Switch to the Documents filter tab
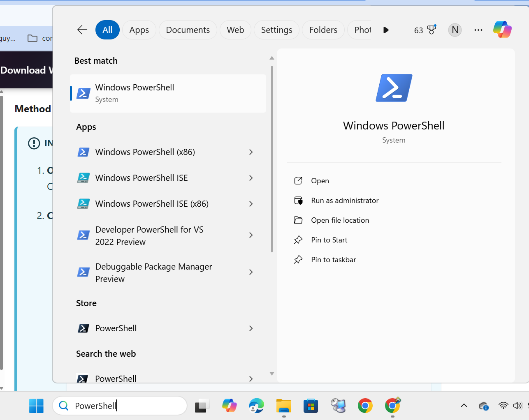 (x=188, y=30)
